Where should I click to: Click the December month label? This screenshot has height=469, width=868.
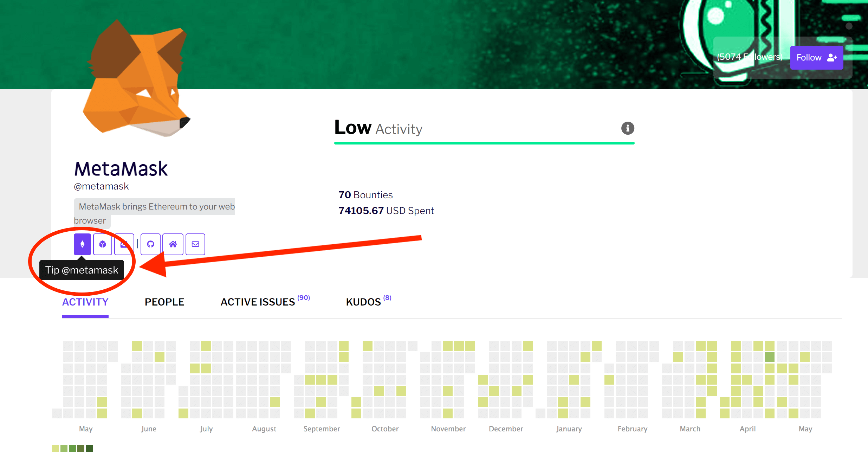506,429
